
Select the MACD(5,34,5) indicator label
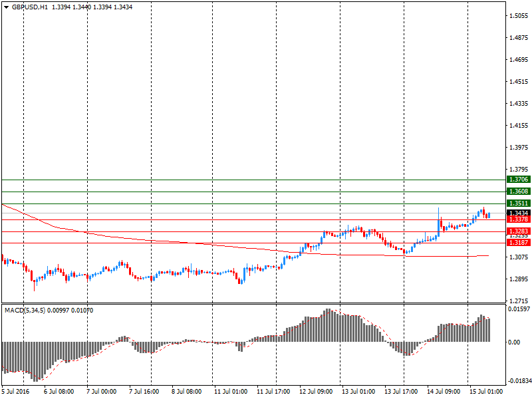pos(25,310)
